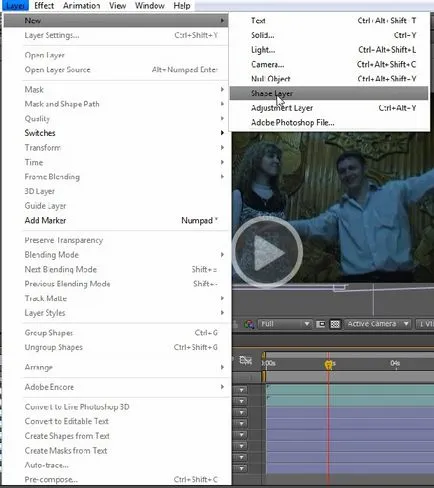Expand the Arrange submenu
Image resolution: width=434 pixels, height=488 pixels.
click(x=116, y=367)
